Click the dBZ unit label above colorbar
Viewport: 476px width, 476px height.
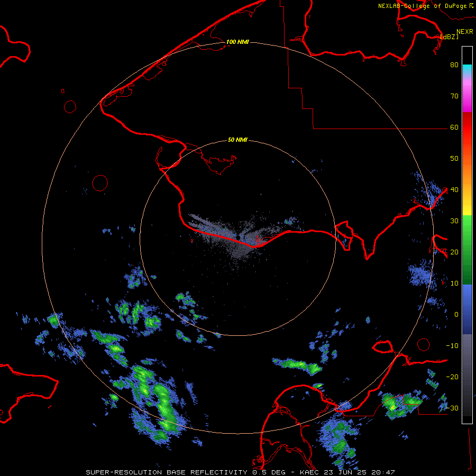(x=450, y=36)
